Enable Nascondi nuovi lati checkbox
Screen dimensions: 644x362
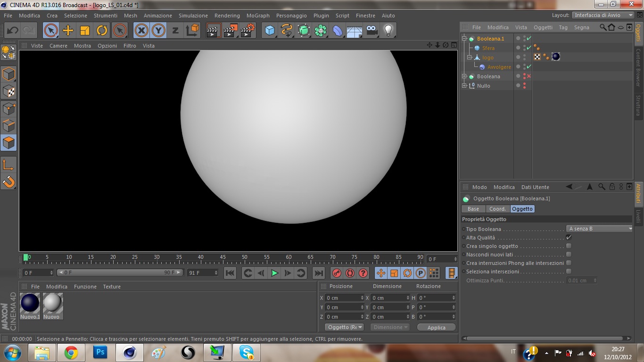[569, 255]
